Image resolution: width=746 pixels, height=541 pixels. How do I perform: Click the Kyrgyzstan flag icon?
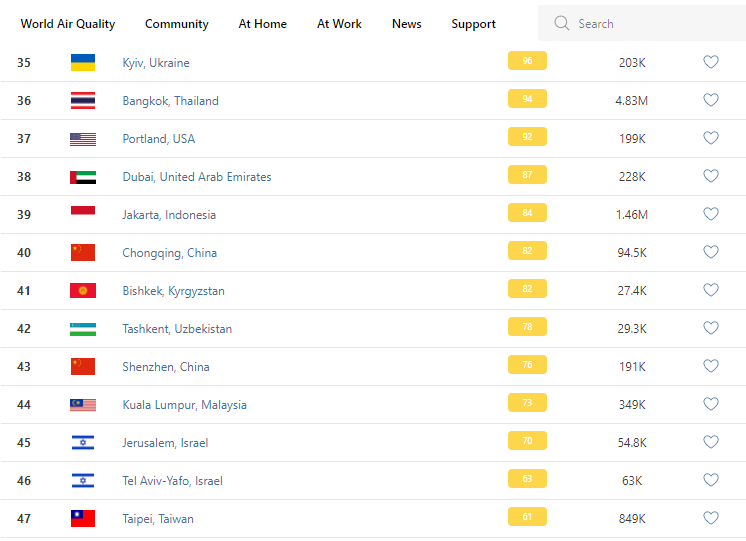click(x=83, y=290)
